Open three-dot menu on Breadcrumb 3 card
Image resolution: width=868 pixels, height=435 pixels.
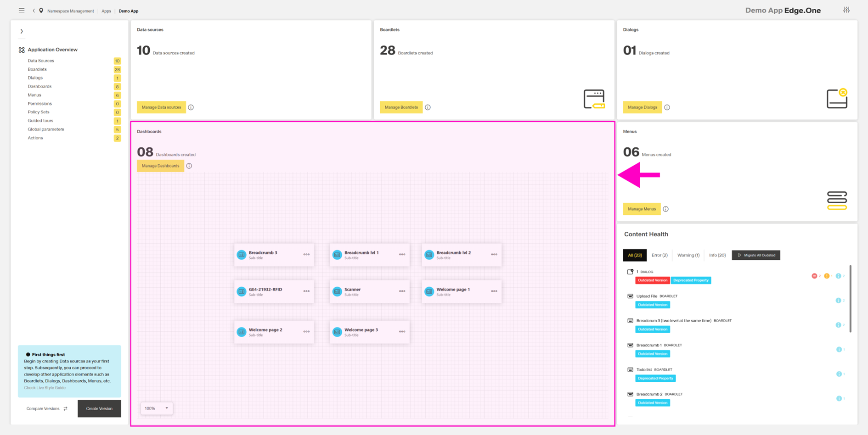point(306,255)
